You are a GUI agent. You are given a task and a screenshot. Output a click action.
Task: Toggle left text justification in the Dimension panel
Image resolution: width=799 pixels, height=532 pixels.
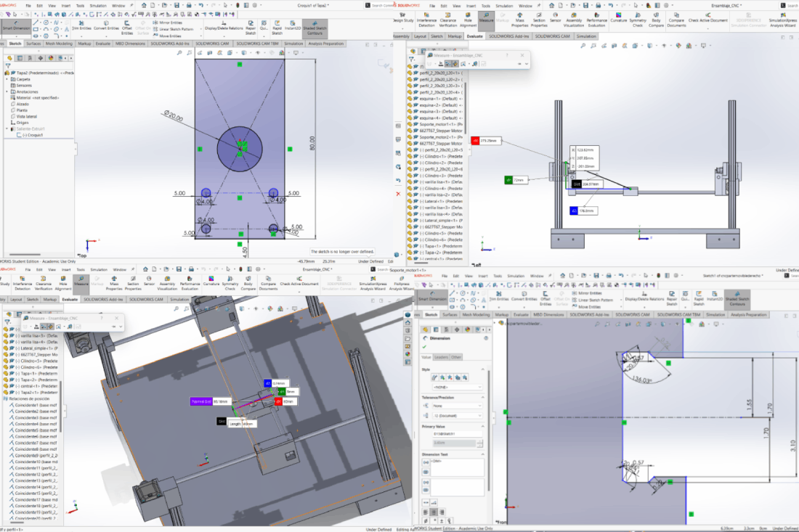click(426, 512)
